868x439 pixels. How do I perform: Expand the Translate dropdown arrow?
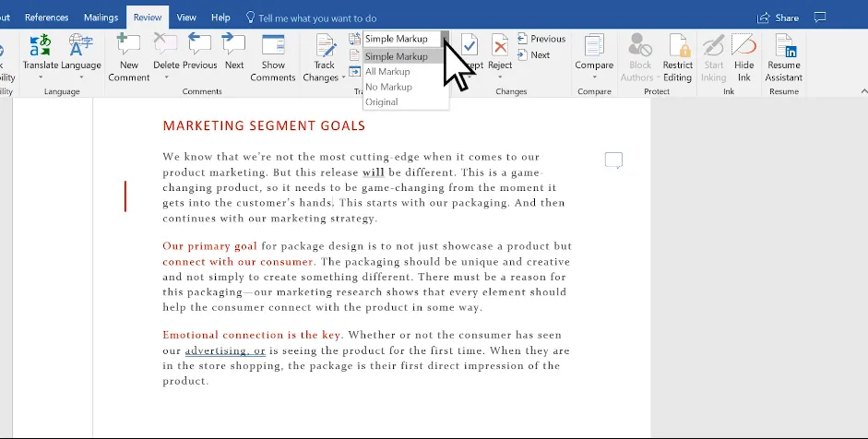coord(41,77)
